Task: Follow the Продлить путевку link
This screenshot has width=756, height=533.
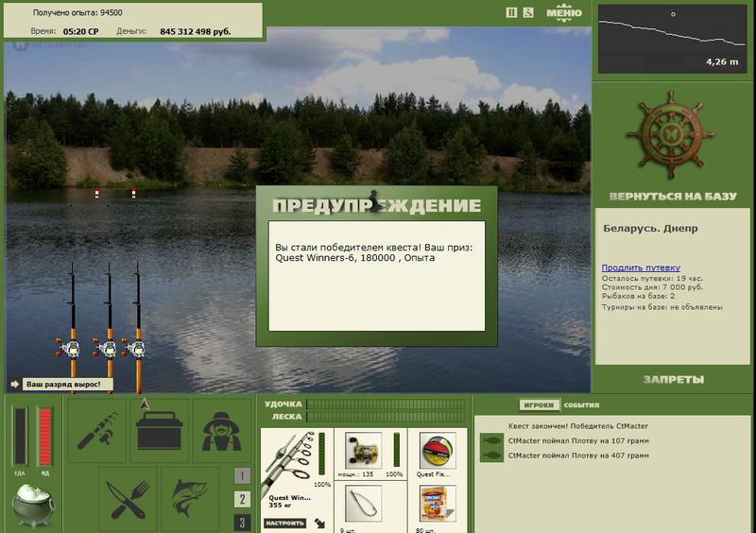Action: (x=641, y=267)
